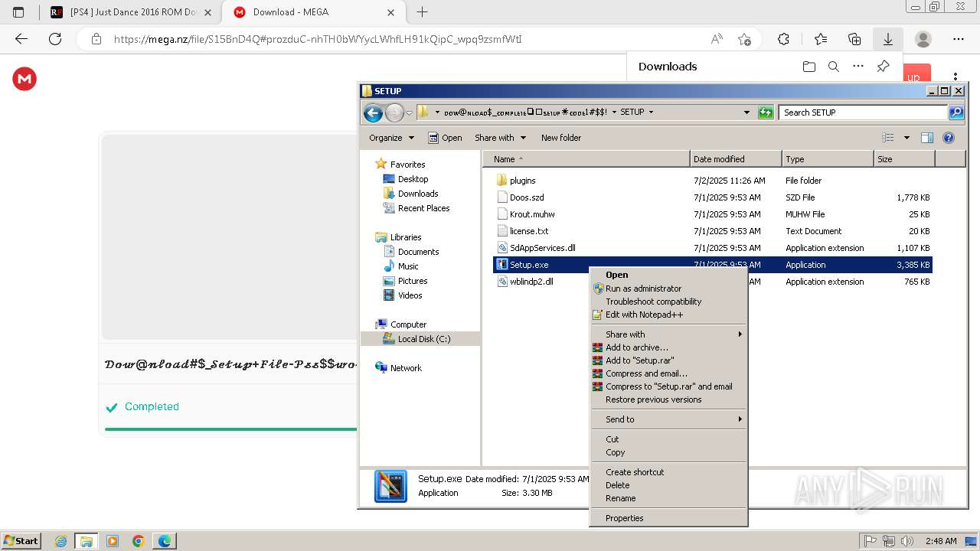
Task: Select license.txt file
Action: 529,231
